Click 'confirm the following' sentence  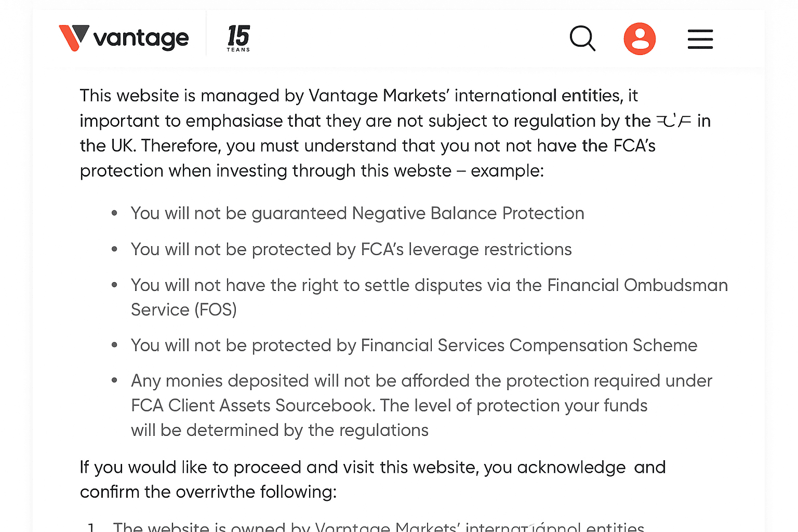[208, 492]
